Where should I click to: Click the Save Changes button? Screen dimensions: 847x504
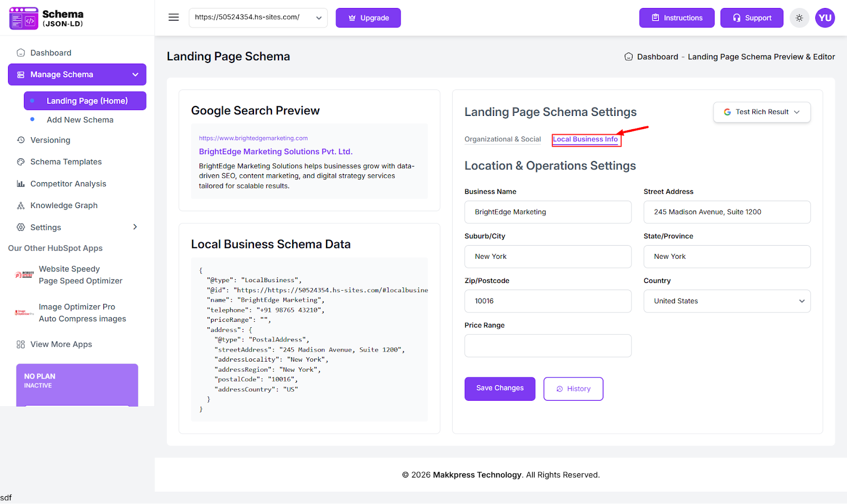(499, 389)
